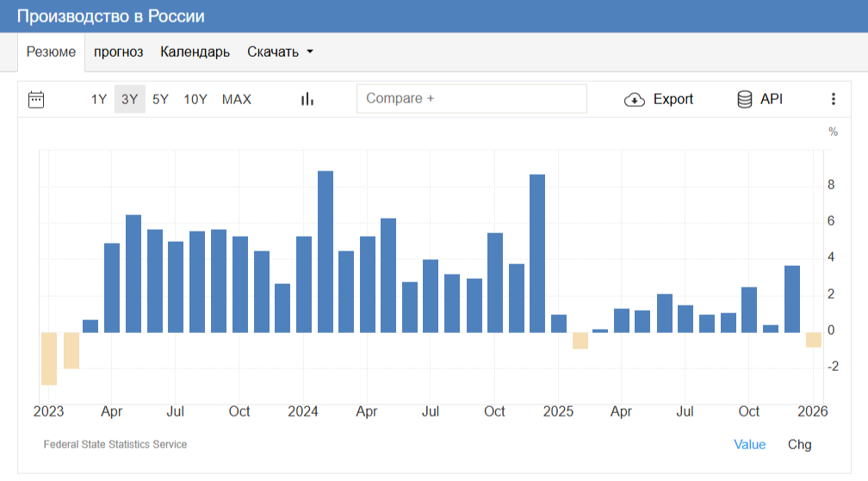This screenshot has height=481, width=868.
Task: Click the API database icon
Action: tap(745, 100)
